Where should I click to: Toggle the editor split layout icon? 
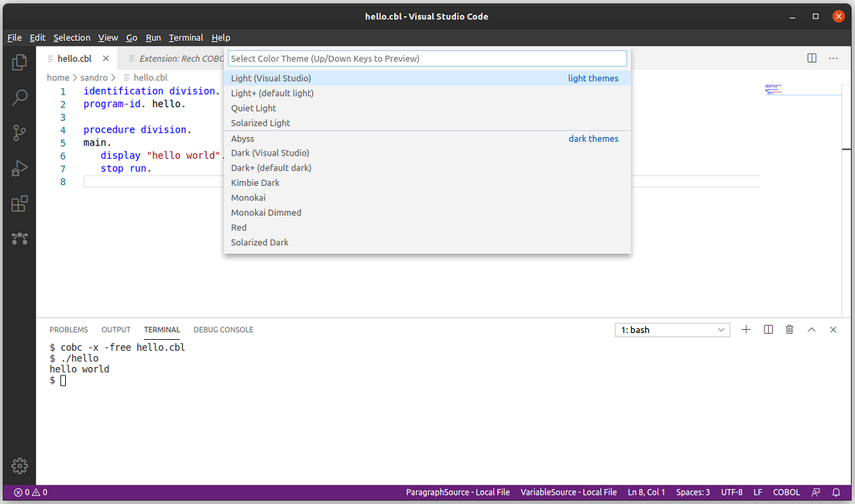click(811, 57)
